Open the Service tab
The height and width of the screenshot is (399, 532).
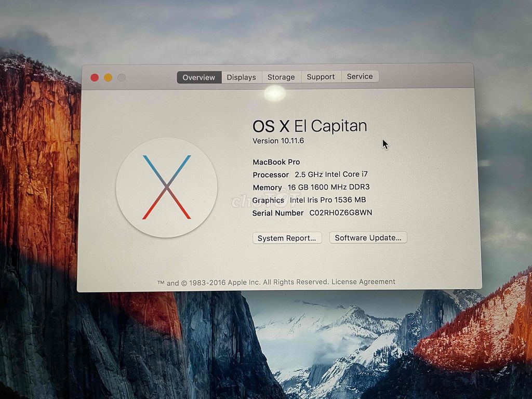(360, 76)
